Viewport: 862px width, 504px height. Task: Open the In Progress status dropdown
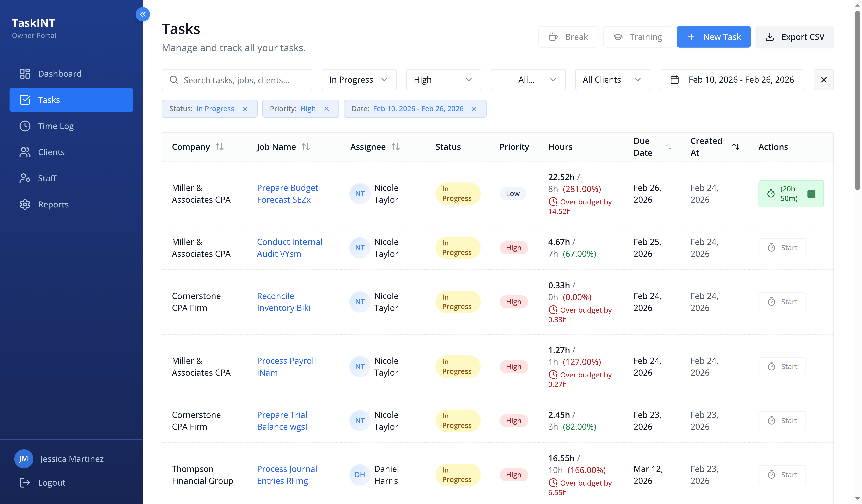pos(359,80)
